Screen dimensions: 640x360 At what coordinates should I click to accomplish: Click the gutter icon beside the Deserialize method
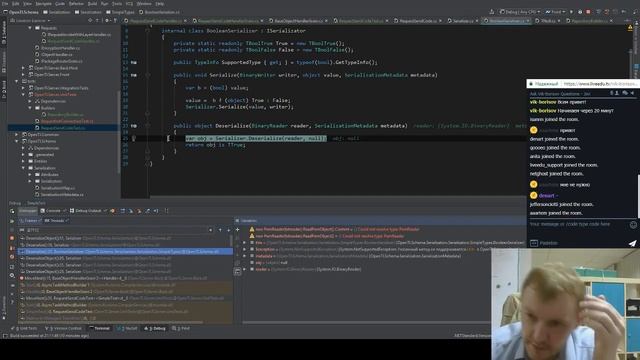(134, 126)
